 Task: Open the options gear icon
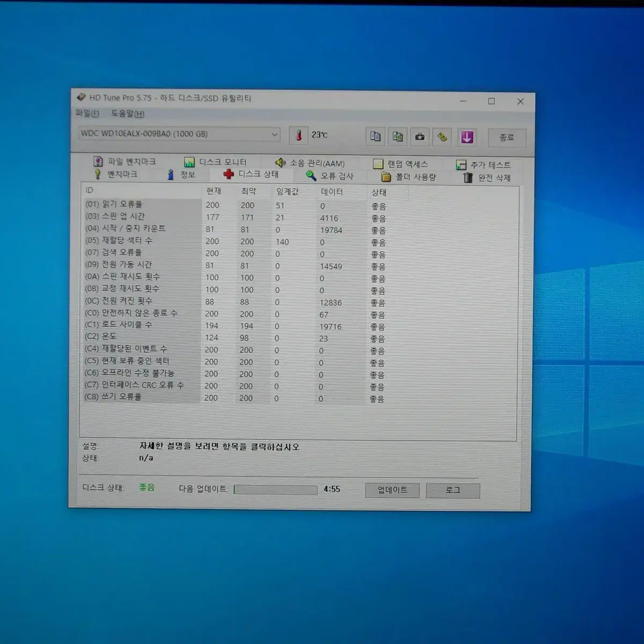pyautogui.click(x=442, y=137)
